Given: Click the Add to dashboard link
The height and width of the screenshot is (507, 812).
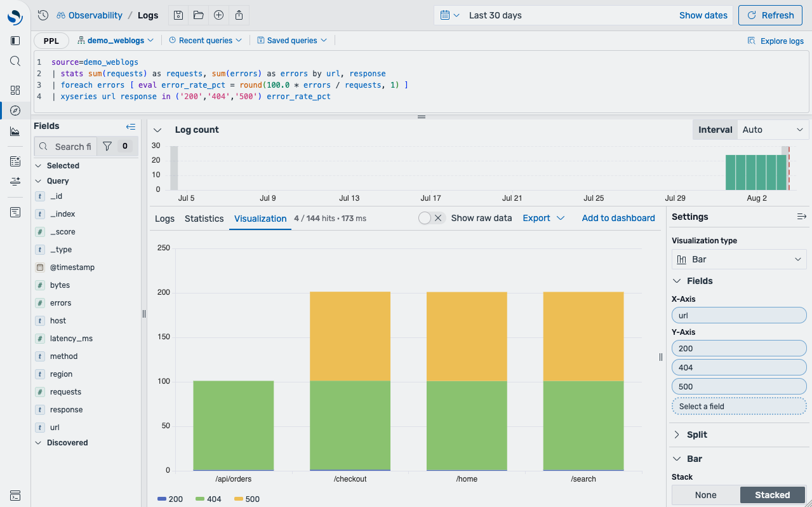Looking at the screenshot, I should point(618,218).
